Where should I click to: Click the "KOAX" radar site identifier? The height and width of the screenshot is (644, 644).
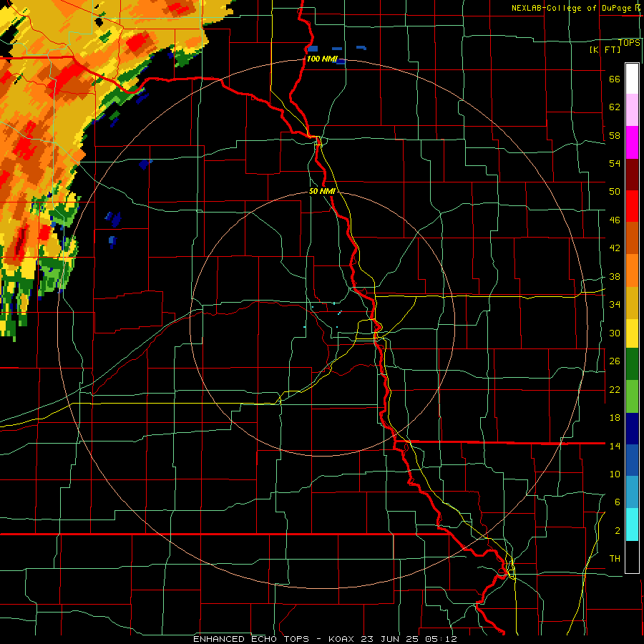343,639
